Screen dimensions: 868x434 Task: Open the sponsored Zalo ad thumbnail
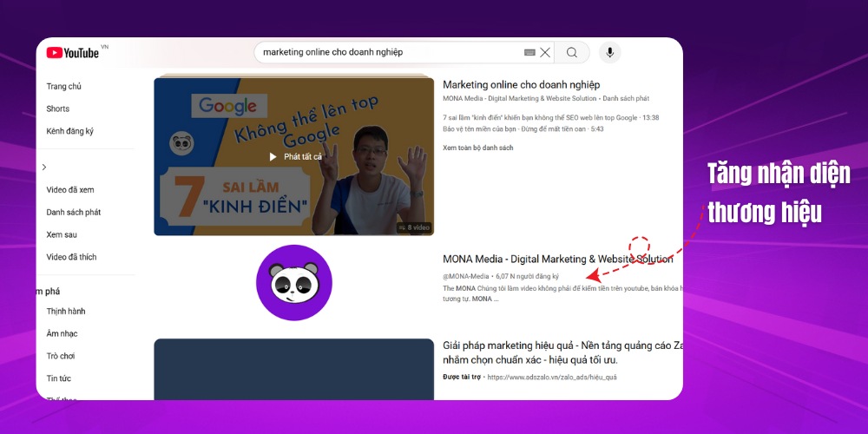click(294, 369)
